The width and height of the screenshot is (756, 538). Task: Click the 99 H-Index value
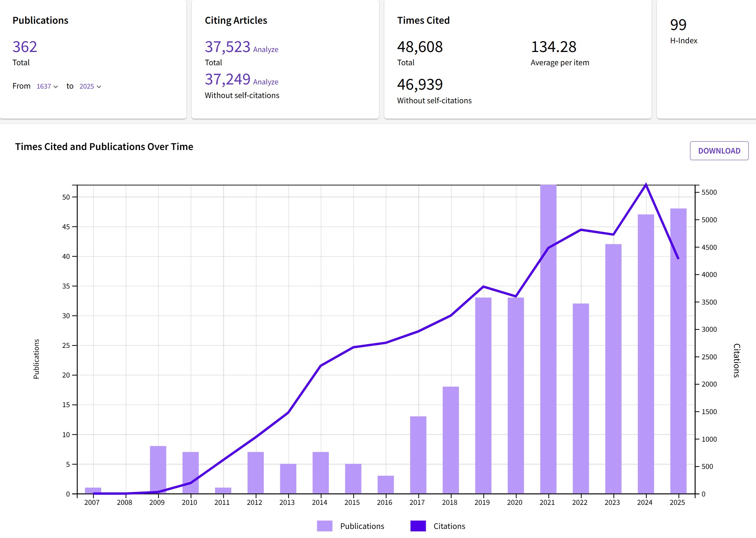[678, 25]
